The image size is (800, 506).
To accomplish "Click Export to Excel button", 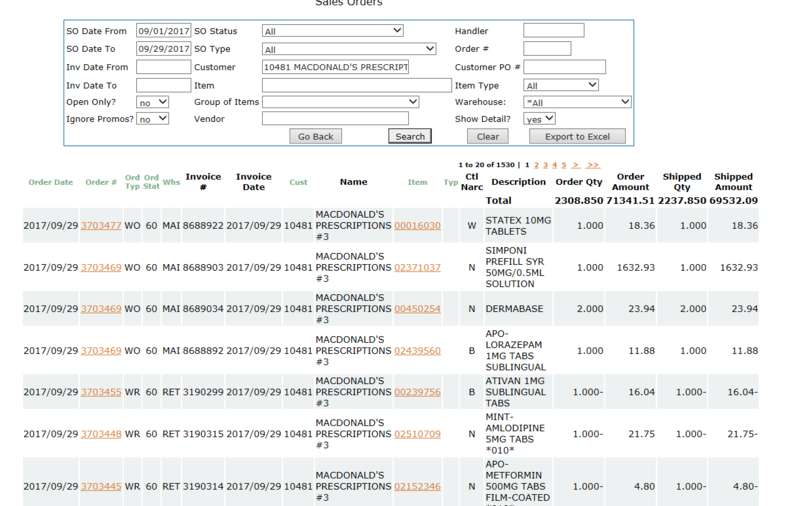I will pos(577,137).
